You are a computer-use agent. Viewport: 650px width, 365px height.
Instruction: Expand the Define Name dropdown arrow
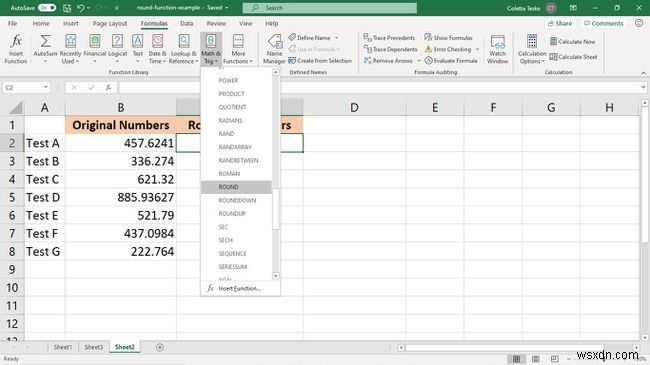pos(337,38)
